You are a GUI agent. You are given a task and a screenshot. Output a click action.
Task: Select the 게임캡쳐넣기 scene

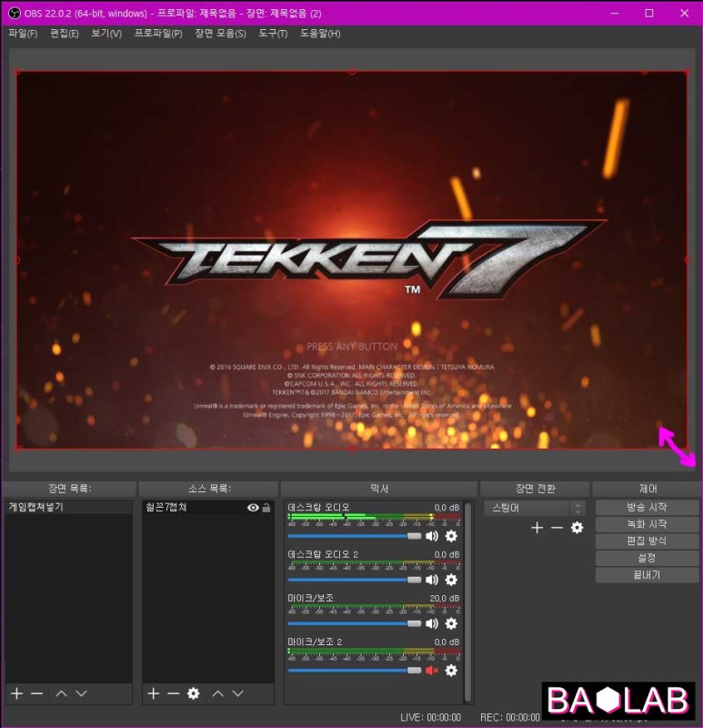tap(69, 507)
